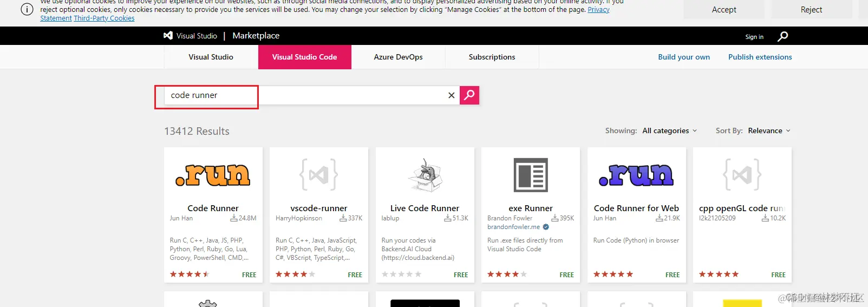This screenshot has height=307, width=868.
Task: Click the exe Runner document icon
Action: pyautogui.click(x=531, y=175)
